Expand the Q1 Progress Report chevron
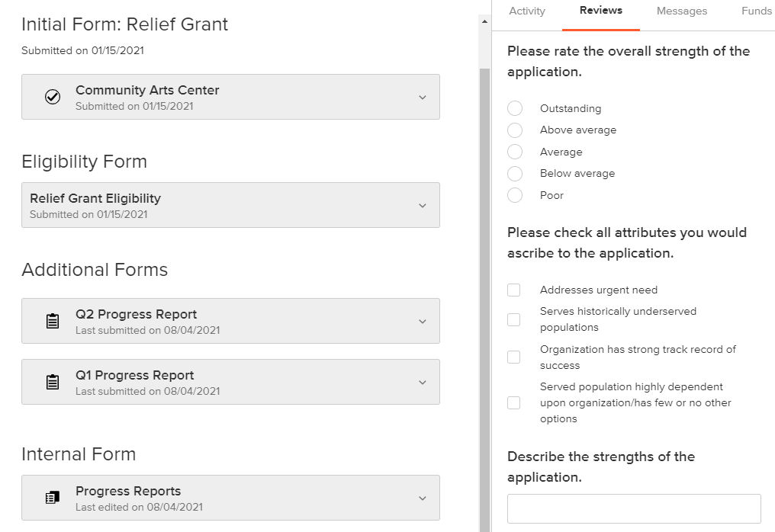 point(423,383)
